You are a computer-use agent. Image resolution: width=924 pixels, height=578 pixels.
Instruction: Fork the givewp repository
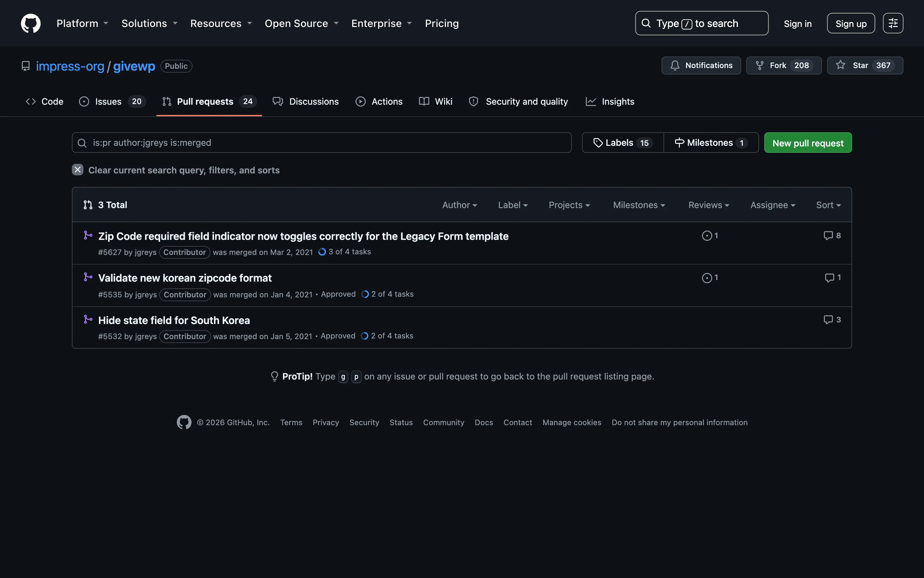click(x=783, y=66)
